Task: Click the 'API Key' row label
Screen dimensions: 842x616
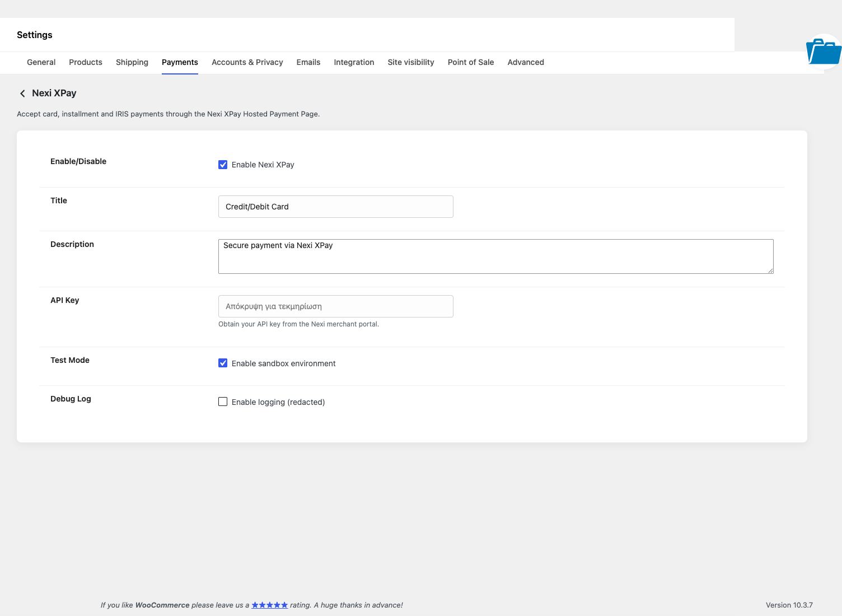Action: tap(65, 300)
